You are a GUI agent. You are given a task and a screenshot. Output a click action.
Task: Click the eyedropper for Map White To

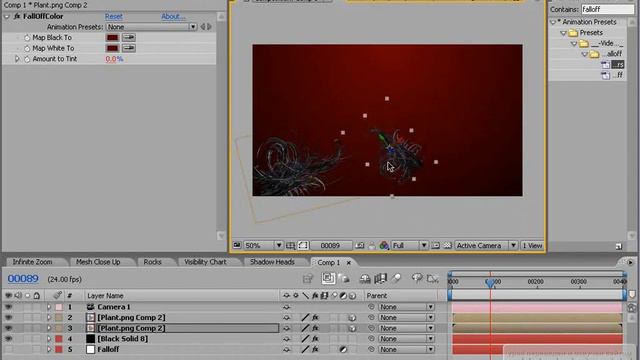(129, 48)
